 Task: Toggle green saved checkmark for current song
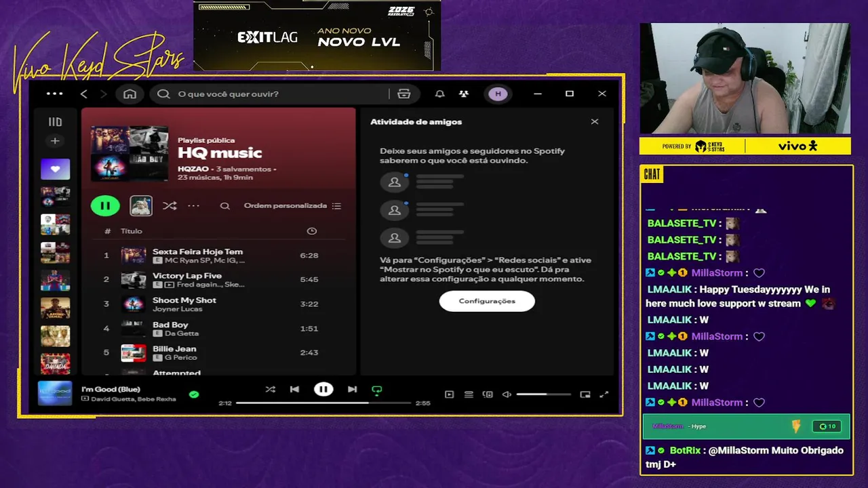click(194, 394)
